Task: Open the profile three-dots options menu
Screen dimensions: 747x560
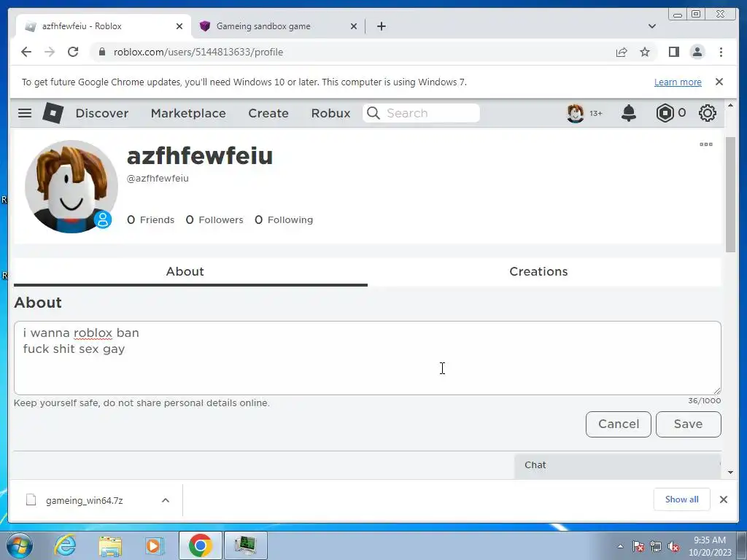Action: click(705, 144)
